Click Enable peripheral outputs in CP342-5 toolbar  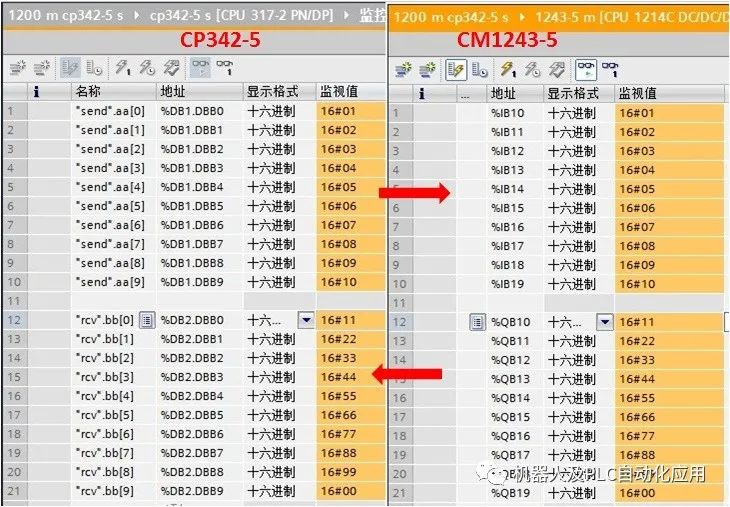(x=171, y=68)
